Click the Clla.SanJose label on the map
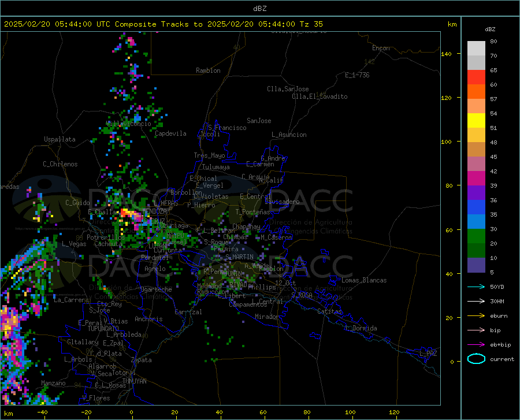This screenshot has height=420, width=520. [288, 89]
